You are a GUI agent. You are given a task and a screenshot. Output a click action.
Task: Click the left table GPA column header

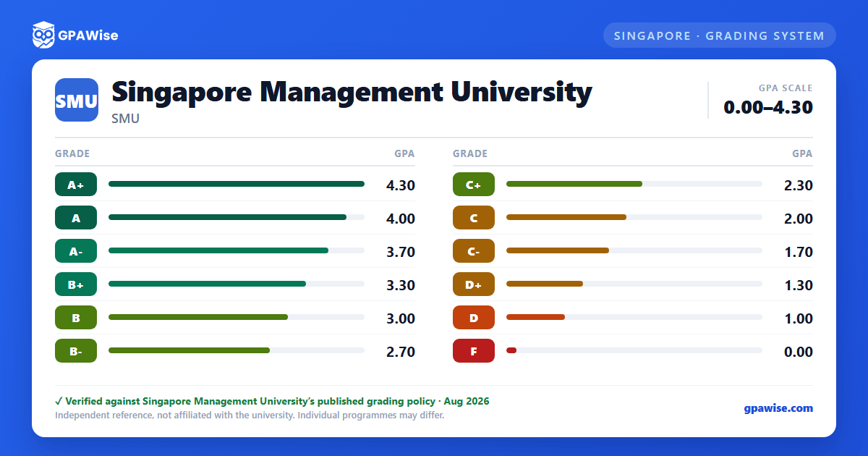[x=404, y=153]
